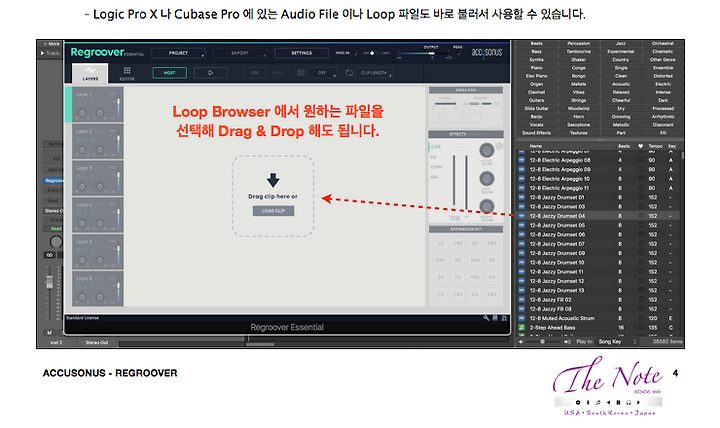
Task: Choose the Guitars instrument filter
Action: [536, 101]
